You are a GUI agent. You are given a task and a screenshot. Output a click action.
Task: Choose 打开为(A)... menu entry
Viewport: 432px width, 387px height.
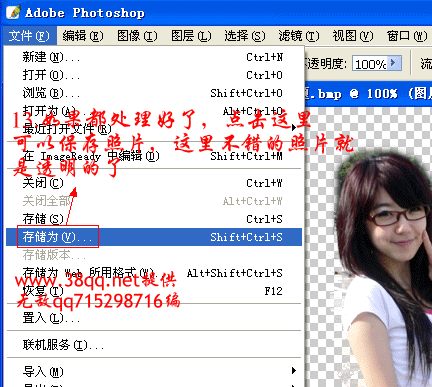(154, 111)
